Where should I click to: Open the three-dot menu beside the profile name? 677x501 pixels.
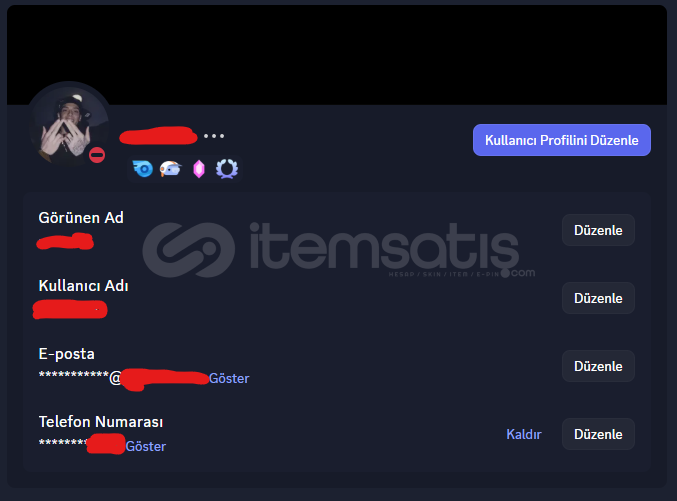[214, 136]
